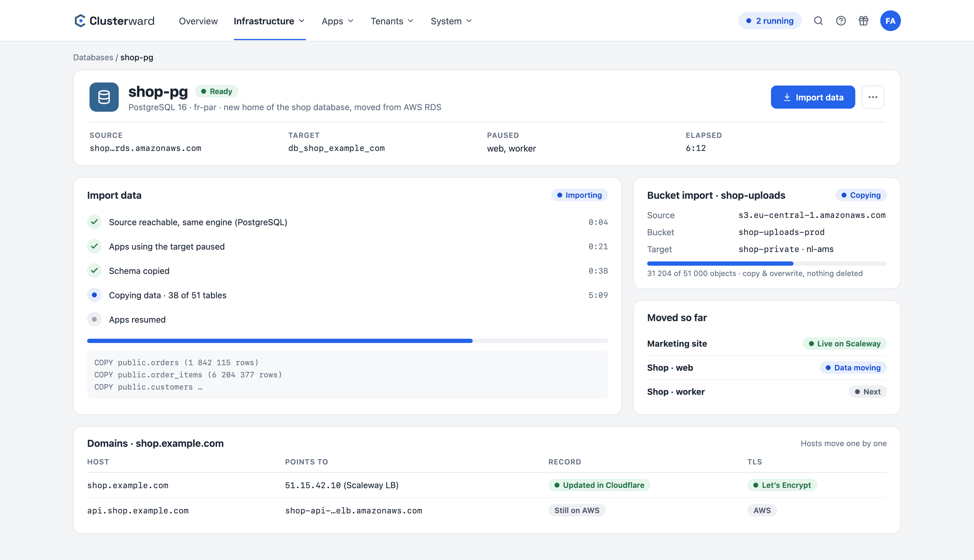This screenshot has height=560, width=974.
Task: Click 'Hosts move one by one' note
Action: click(844, 443)
